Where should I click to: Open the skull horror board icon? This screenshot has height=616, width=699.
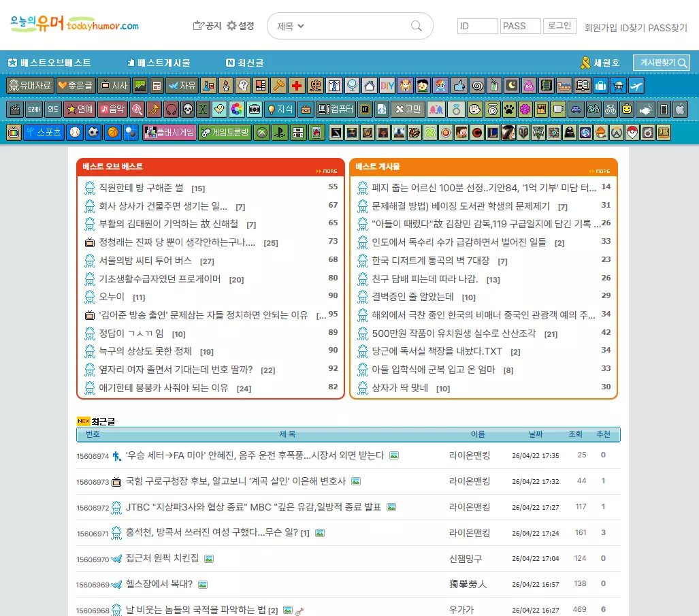[188, 110]
